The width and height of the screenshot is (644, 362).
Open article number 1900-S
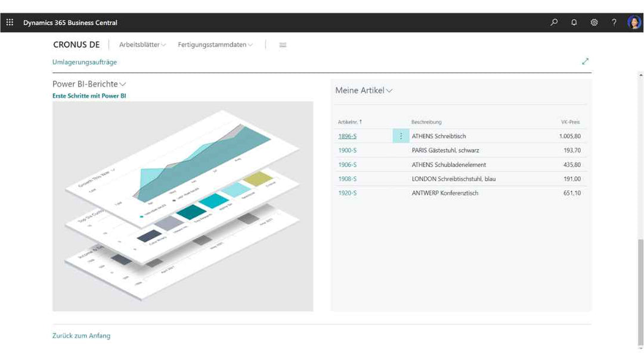pyautogui.click(x=347, y=150)
